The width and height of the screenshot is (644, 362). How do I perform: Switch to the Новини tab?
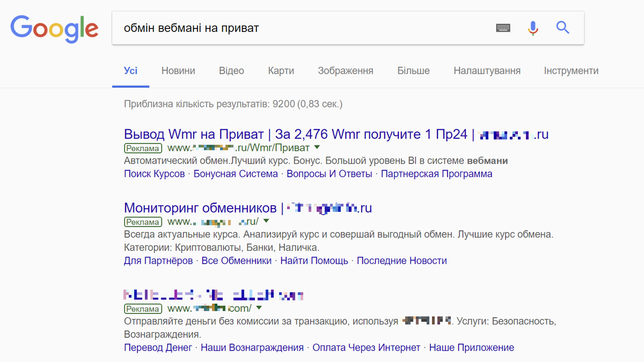pos(178,71)
